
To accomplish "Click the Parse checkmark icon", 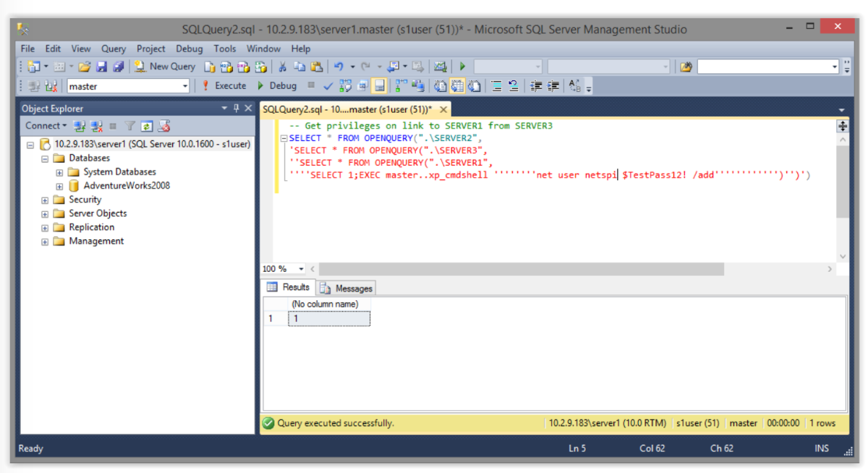I will pyautogui.click(x=328, y=85).
